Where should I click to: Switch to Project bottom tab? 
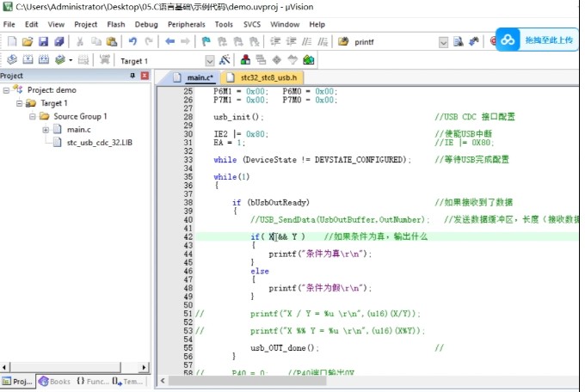tap(17, 382)
